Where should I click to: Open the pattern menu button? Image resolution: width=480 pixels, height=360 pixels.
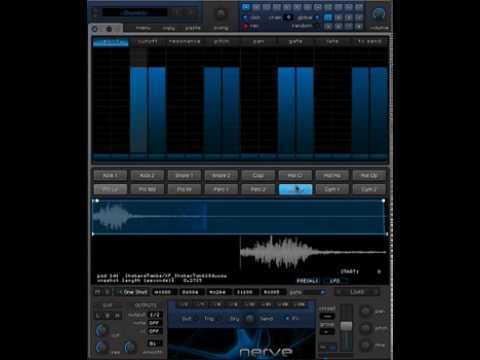(x=143, y=28)
